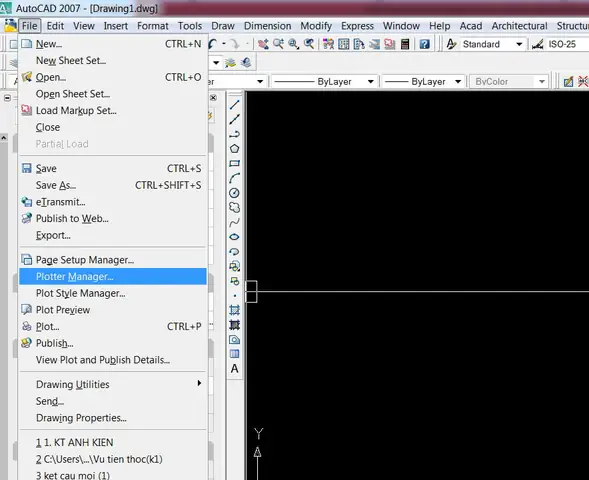The width and height of the screenshot is (589, 480).
Task: Select the Ellipse Arc tool
Action: pyautogui.click(x=234, y=252)
